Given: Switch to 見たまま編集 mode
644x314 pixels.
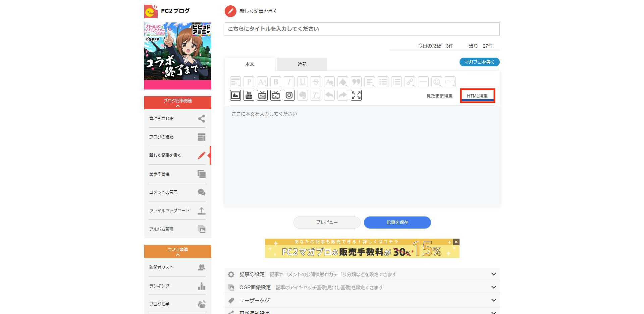Looking at the screenshot, I should [439, 96].
